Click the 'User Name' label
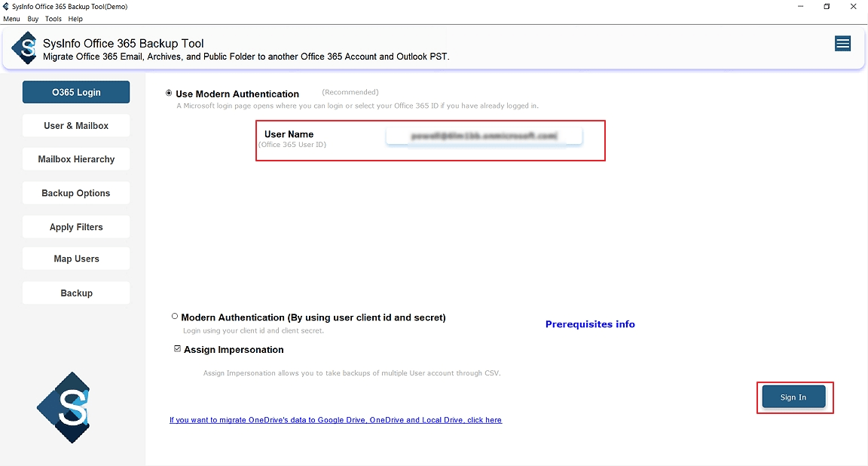The image size is (868, 466). pyautogui.click(x=289, y=134)
